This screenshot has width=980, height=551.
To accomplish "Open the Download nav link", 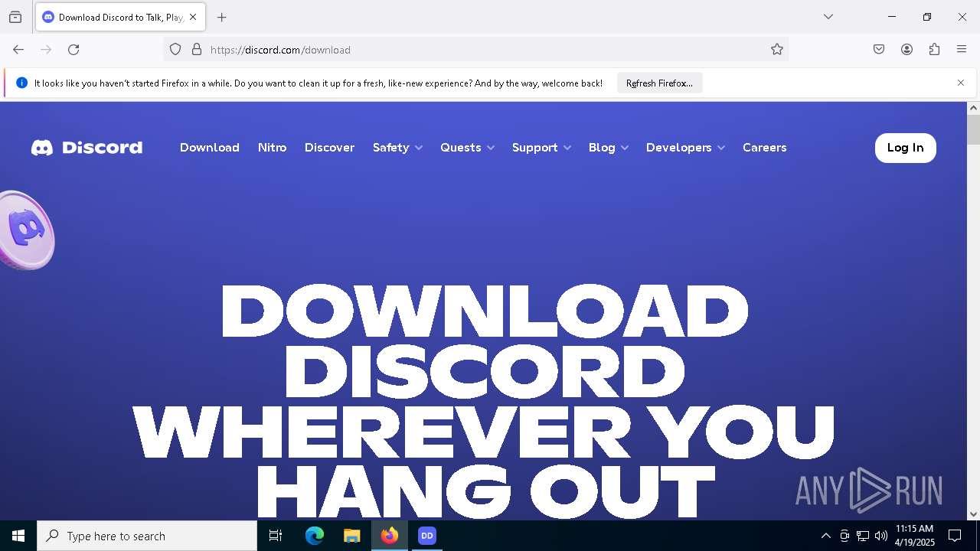I will [210, 148].
